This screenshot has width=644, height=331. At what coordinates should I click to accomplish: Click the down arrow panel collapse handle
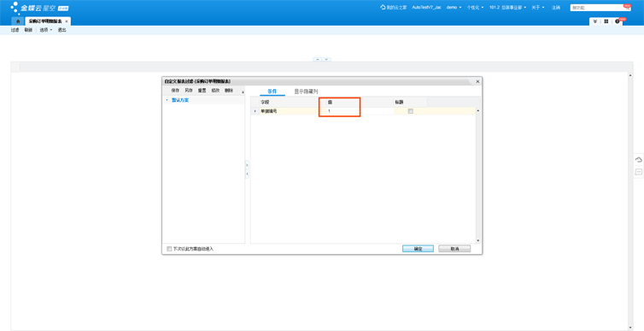(x=326, y=59)
